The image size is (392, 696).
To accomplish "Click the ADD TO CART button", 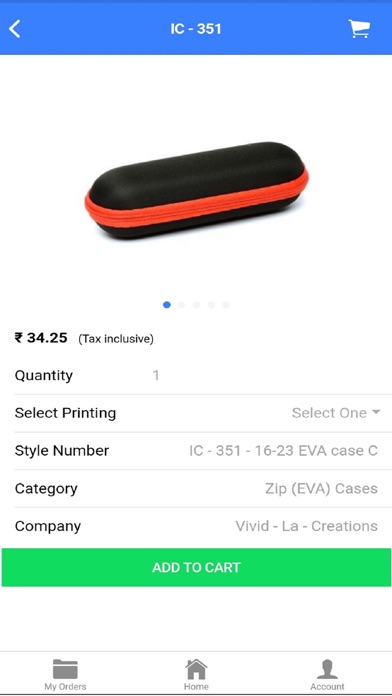I will (x=196, y=567).
